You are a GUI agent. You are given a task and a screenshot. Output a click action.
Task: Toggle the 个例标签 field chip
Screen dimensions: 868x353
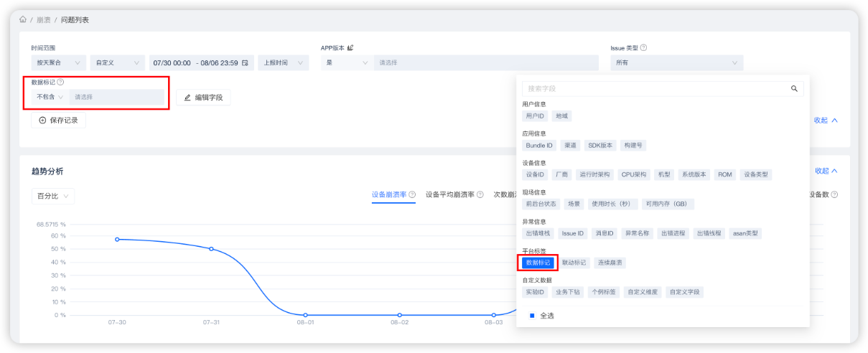605,292
